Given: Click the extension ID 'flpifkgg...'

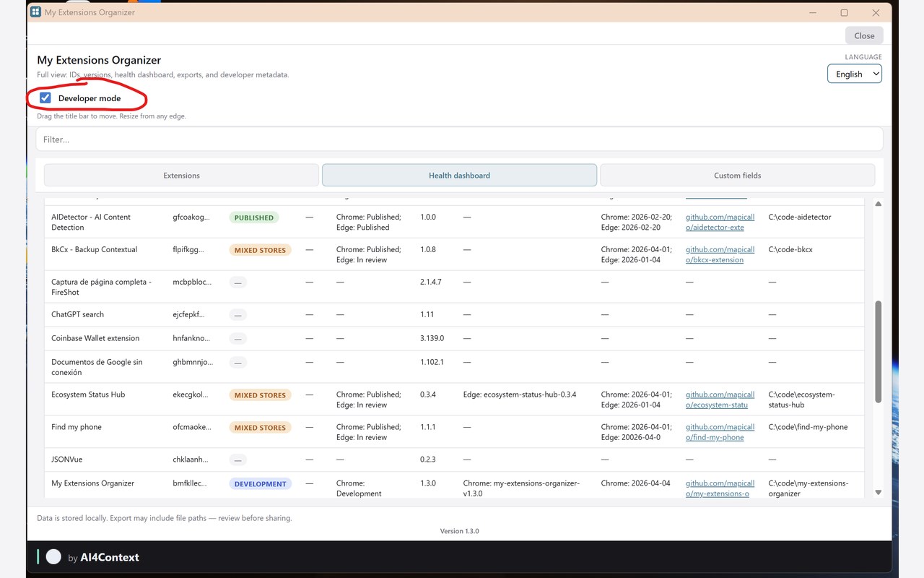Looking at the screenshot, I should coord(188,249).
